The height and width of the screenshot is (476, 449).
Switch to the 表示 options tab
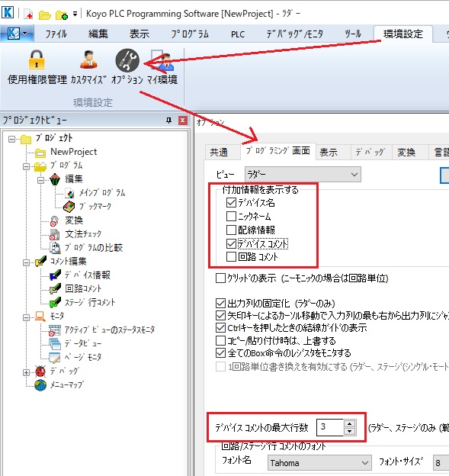[x=329, y=153]
